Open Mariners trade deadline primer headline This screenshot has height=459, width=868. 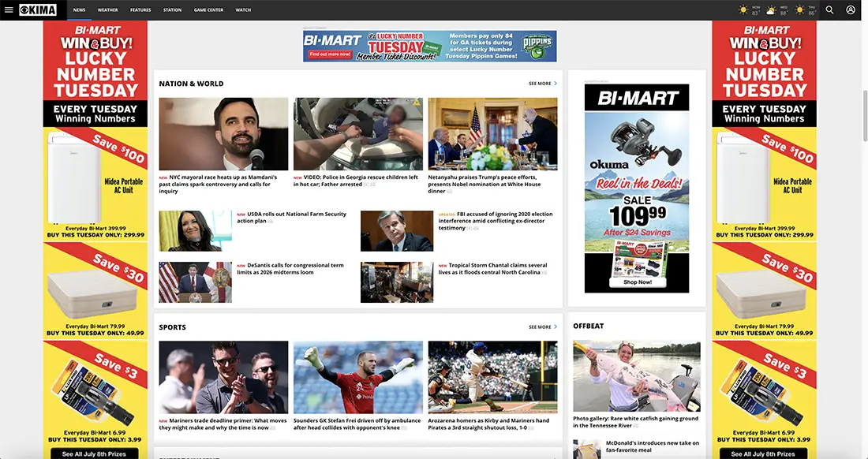223,424
